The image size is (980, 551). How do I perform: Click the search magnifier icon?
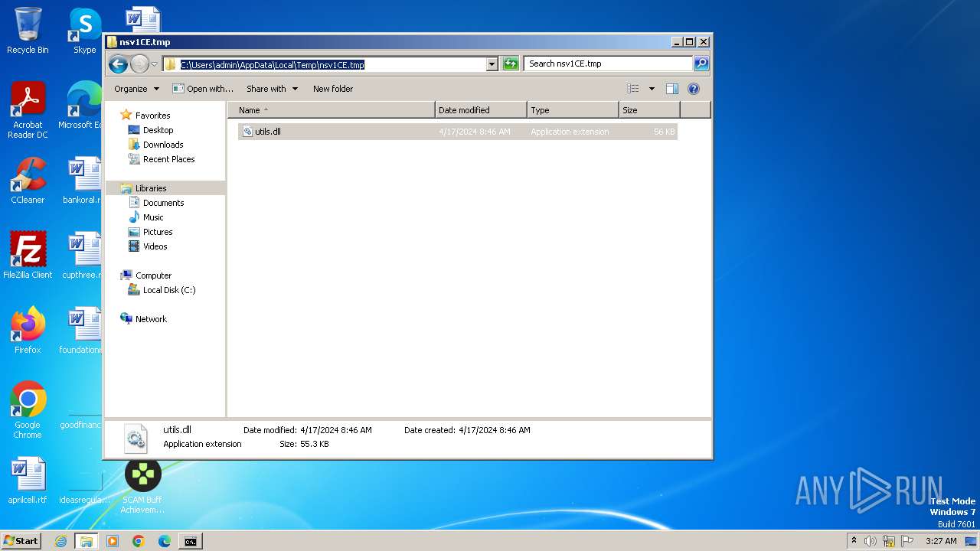[x=701, y=64]
